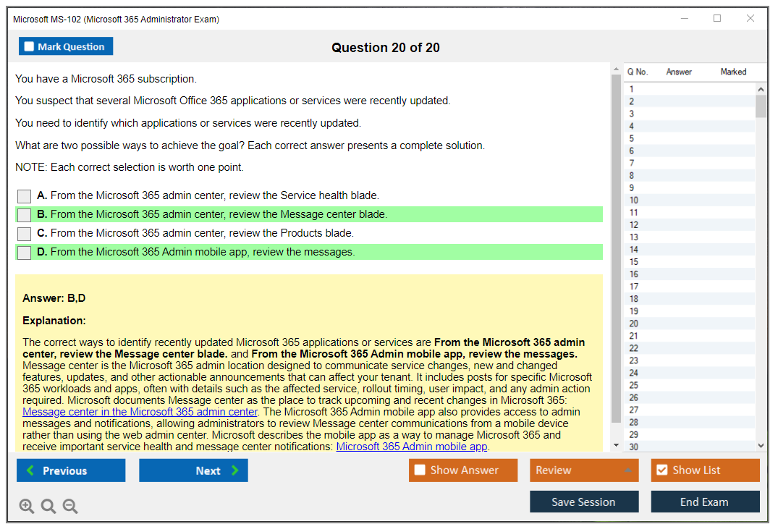
Task: Click the question pane vertical scrollbar thumb
Action: point(616,248)
